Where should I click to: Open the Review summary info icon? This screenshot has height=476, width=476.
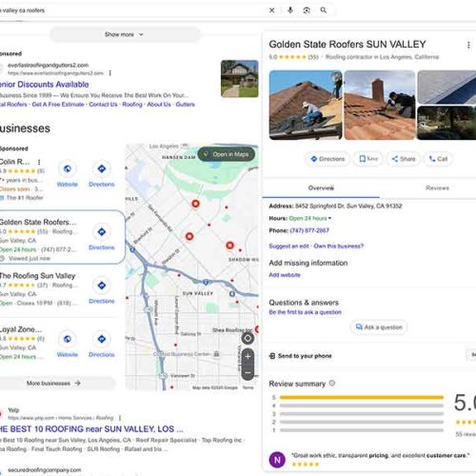click(x=332, y=384)
